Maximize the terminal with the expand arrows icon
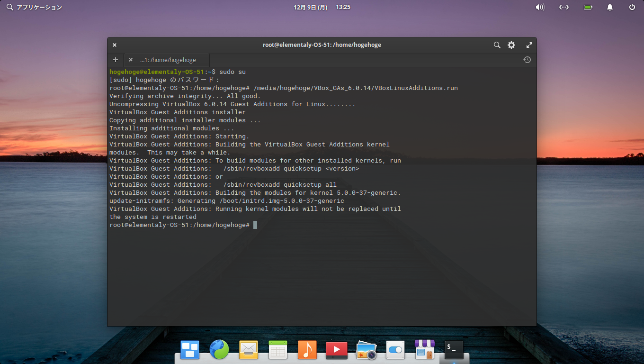Image resolution: width=644 pixels, height=364 pixels. (529, 45)
